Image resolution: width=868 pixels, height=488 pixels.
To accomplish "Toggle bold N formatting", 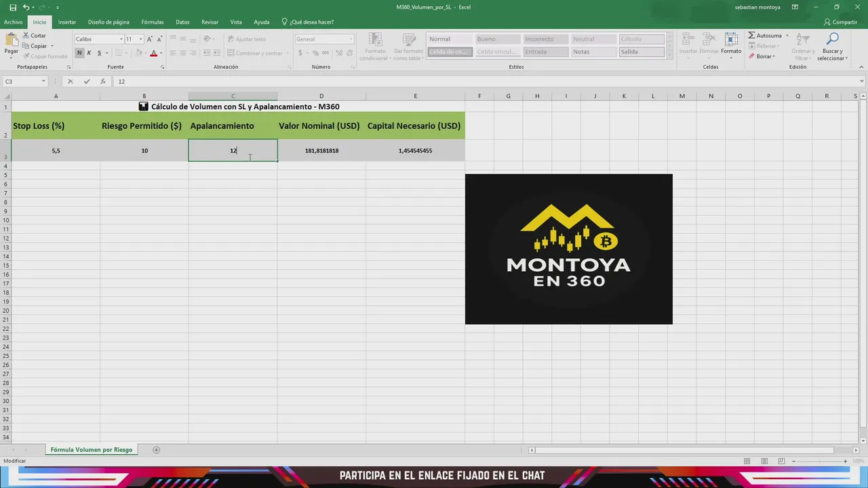I will (79, 53).
